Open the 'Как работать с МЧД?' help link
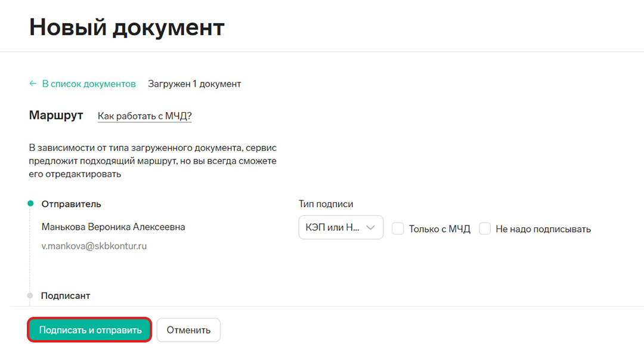 [x=144, y=116]
